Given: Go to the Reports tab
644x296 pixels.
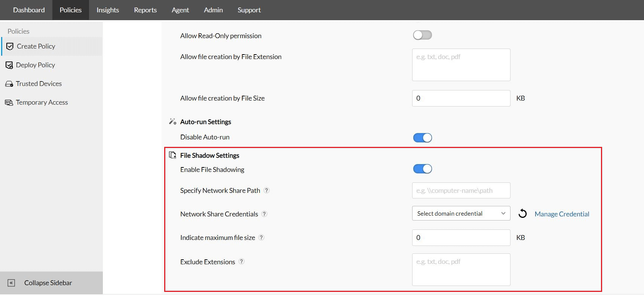Looking at the screenshot, I should pos(145,10).
